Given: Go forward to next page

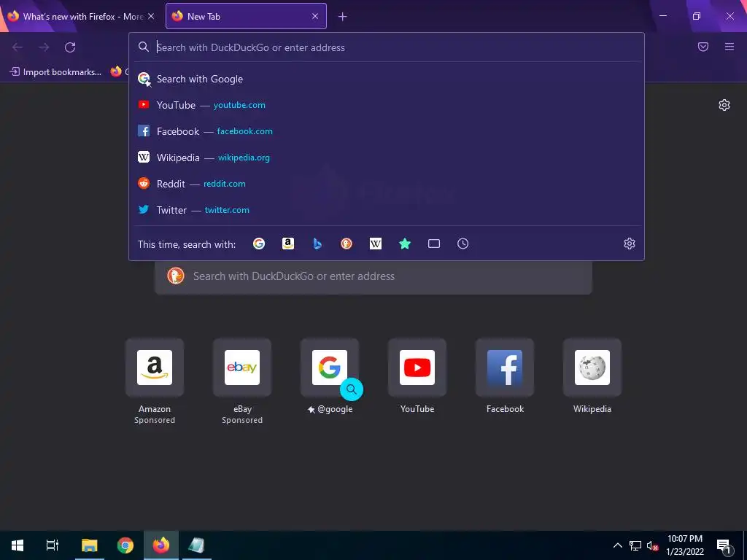Looking at the screenshot, I should click(44, 47).
